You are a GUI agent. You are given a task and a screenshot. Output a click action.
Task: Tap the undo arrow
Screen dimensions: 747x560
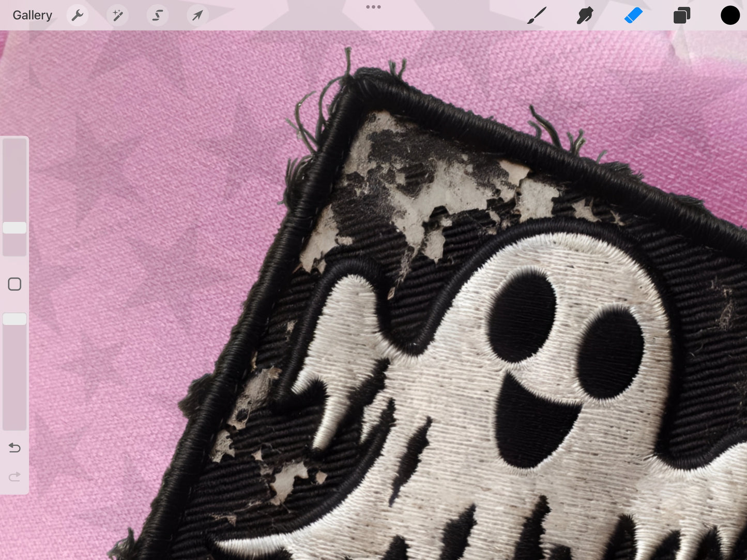pyautogui.click(x=15, y=448)
